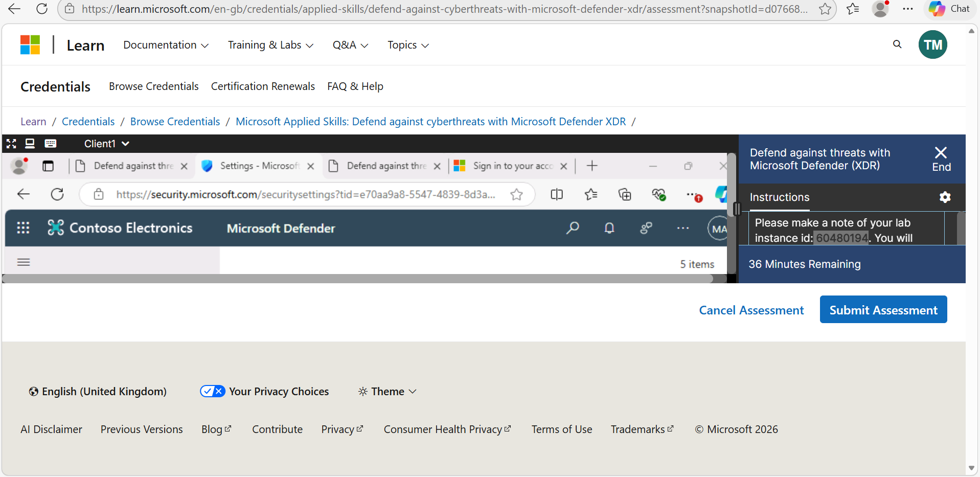The width and height of the screenshot is (980, 477).
Task: Click Cancel Assessment
Action: click(751, 310)
